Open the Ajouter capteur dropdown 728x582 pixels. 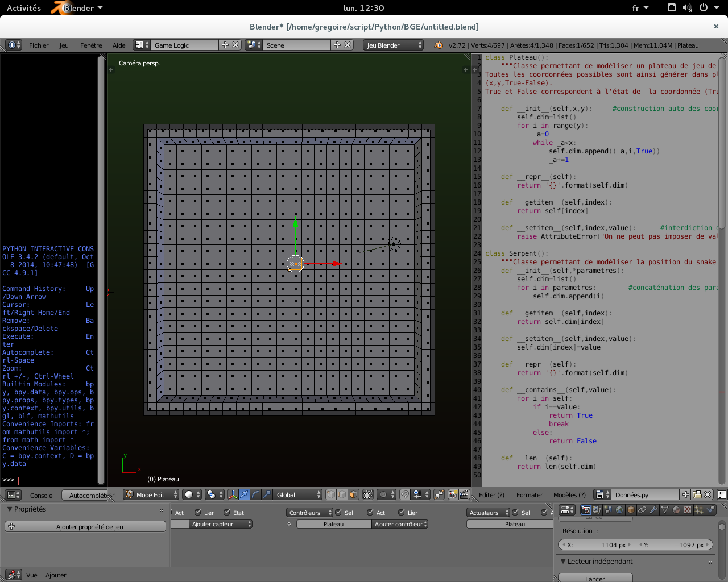coord(222,524)
